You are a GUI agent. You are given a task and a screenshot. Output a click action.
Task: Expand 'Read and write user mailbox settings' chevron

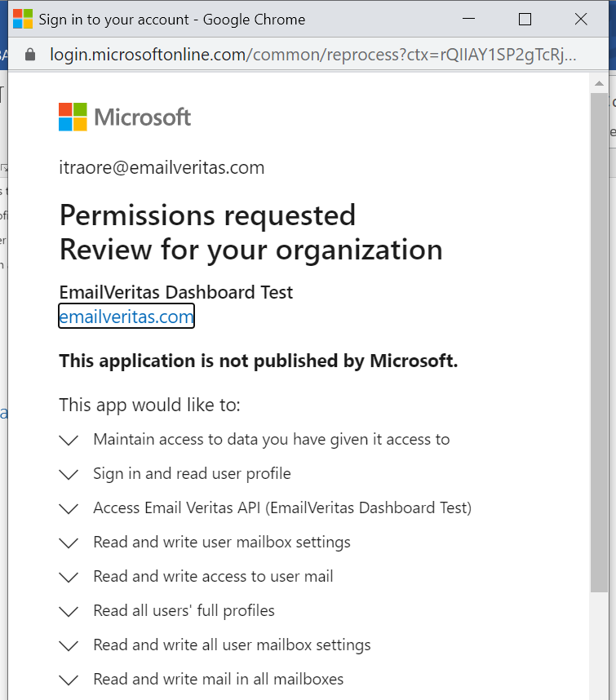tap(69, 543)
